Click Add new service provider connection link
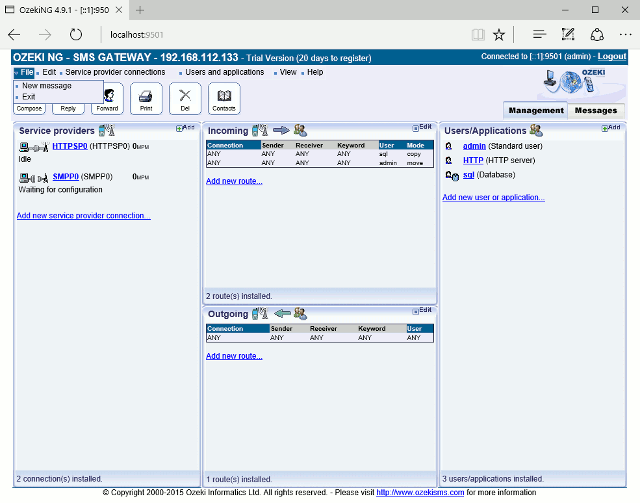 point(84,216)
